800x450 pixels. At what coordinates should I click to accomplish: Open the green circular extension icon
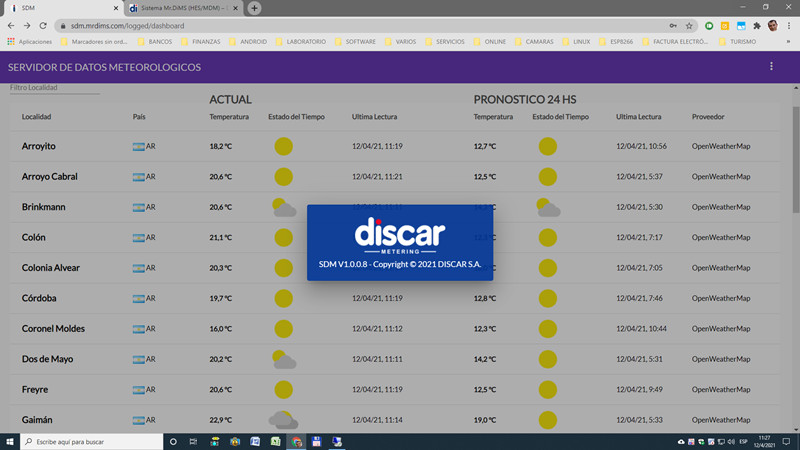click(x=709, y=26)
